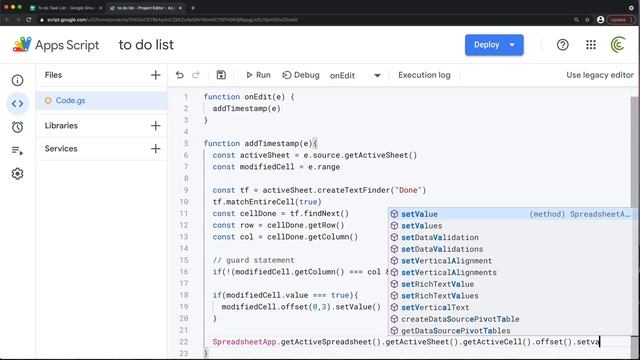The image size is (640, 360).
Task: Click the Files panel heading
Action: tap(53, 75)
